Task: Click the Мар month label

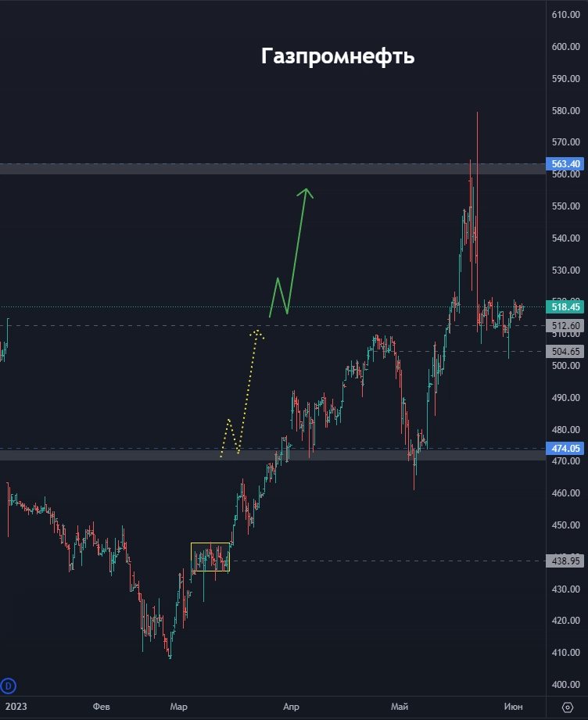Action: (x=179, y=707)
